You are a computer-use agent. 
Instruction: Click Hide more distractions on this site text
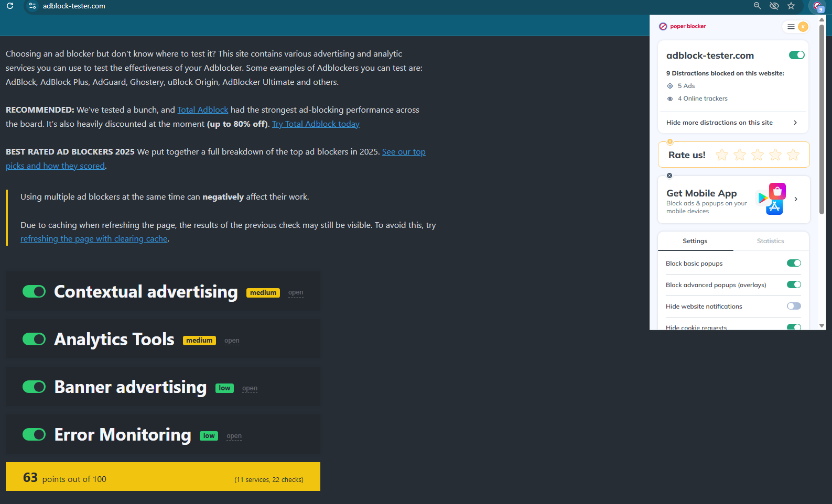point(719,123)
